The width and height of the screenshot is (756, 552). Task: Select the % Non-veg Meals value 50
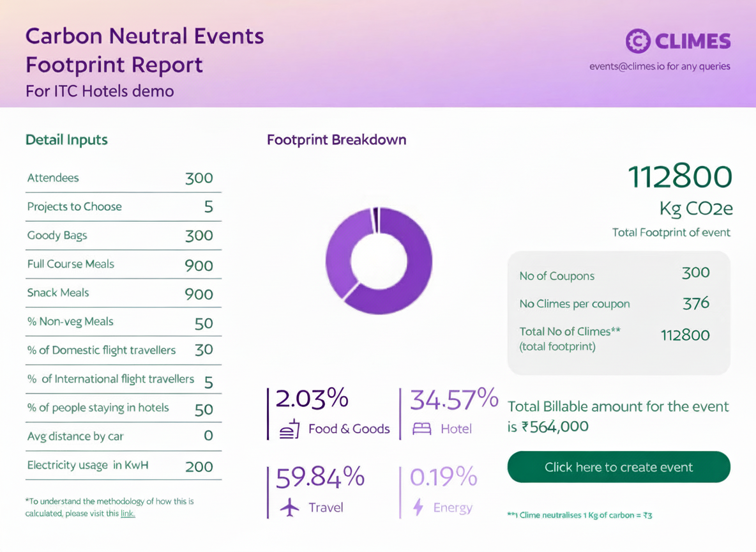(x=204, y=323)
